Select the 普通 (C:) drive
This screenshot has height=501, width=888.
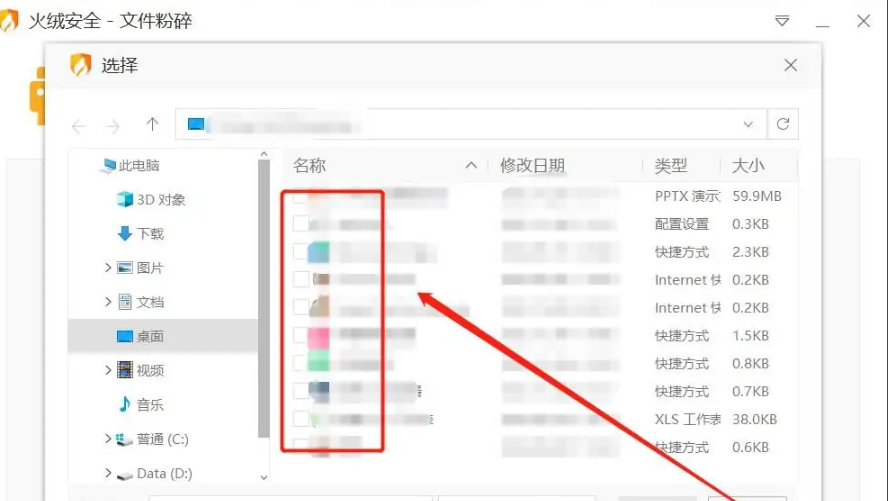coord(163,439)
